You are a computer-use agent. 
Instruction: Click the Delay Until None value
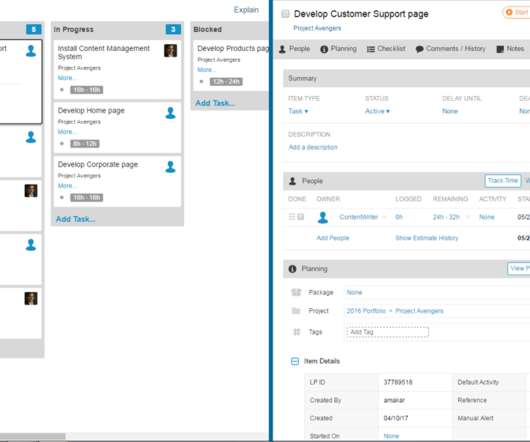450,111
